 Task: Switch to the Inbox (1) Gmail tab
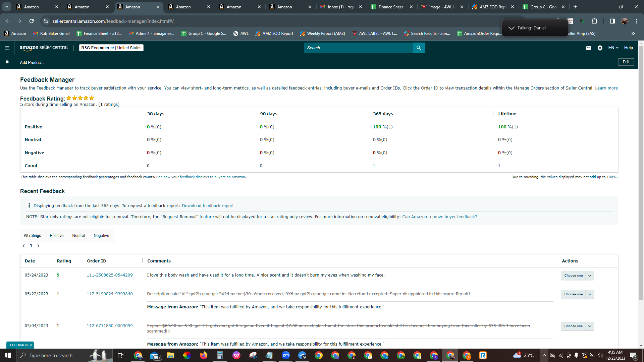(x=341, y=7)
